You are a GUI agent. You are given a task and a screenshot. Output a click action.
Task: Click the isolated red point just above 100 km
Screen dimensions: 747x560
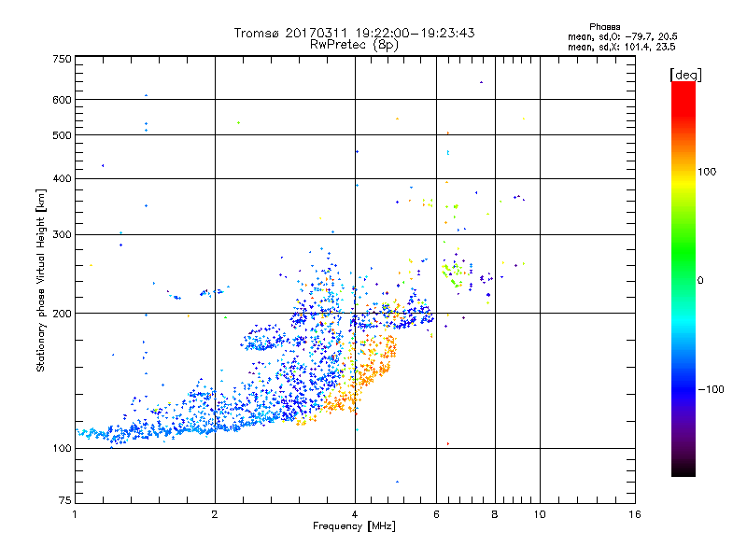[x=448, y=444]
